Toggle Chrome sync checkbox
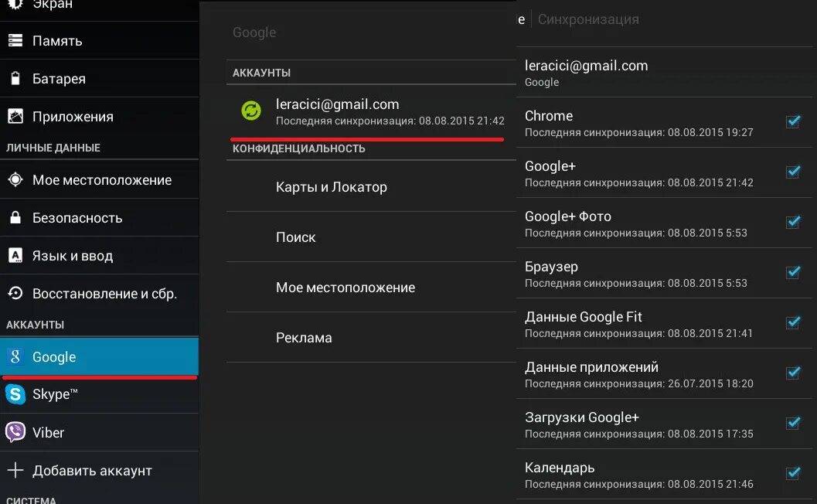Image resolution: width=817 pixels, height=504 pixels. point(793,121)
